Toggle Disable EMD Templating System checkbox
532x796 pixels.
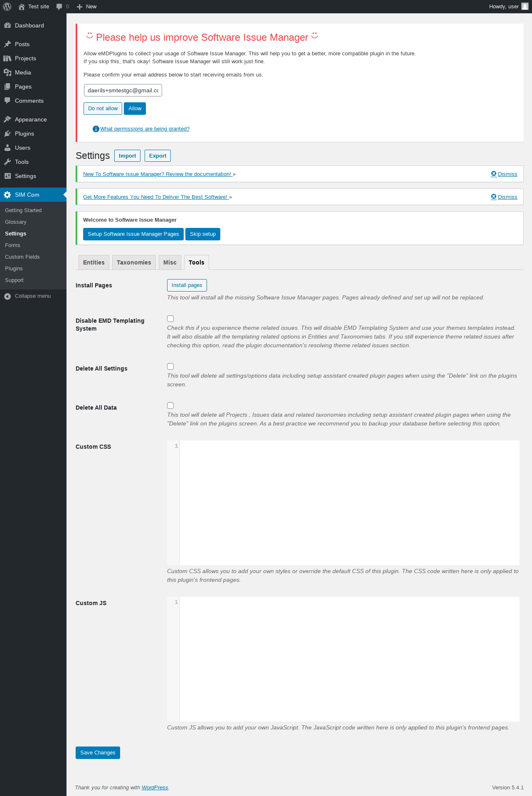pos(170,319)
